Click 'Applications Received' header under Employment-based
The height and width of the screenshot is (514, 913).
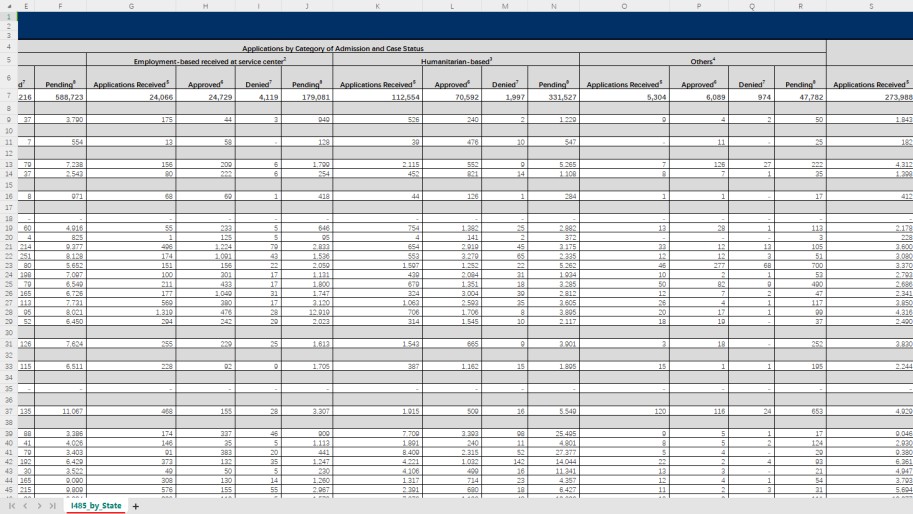pyautogui.click(x=131, y=84)
